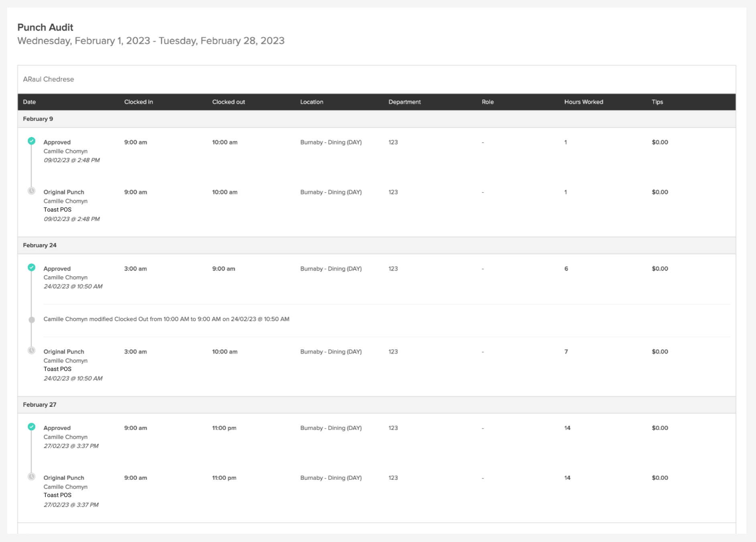Click the Date column header
The width and height of the screenshot is (756, 542).
(29, 102)
